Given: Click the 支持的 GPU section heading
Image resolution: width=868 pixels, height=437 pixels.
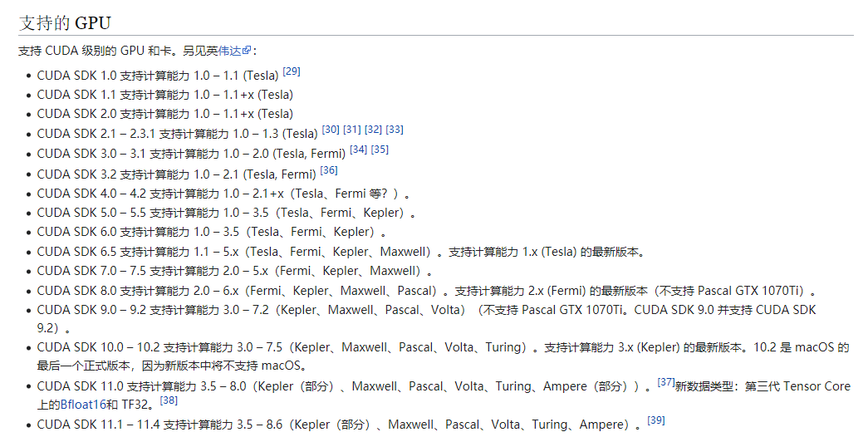Looking at the screenshot, I should [x=66, y=22].
